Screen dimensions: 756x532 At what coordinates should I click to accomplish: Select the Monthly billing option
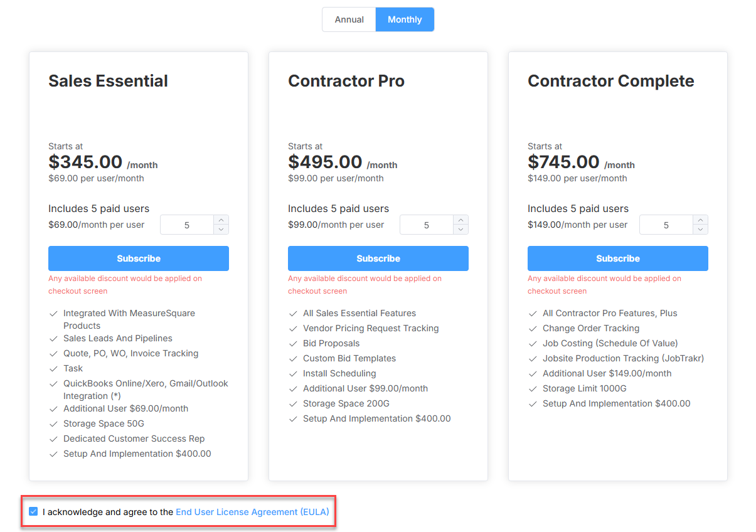pyautogui.click(x=405, y=19)
